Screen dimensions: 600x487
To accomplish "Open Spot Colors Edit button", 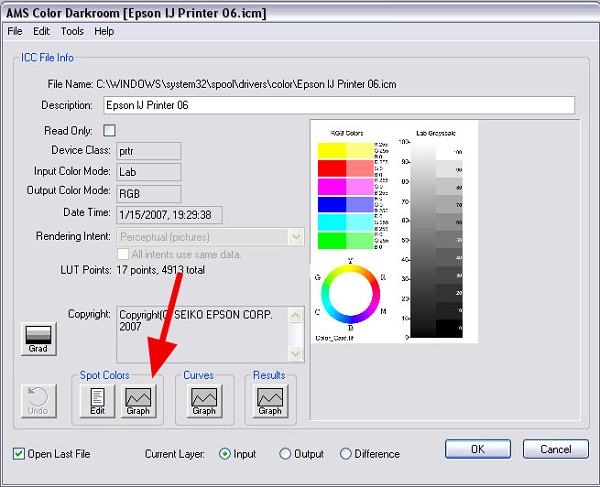I will click(x=97, y=401).
